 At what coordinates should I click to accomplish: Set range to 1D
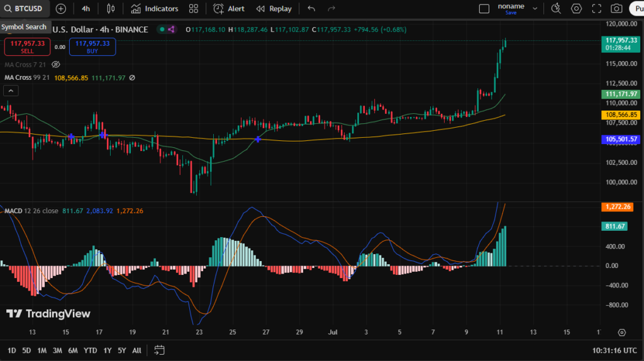pyautogui.click(x=11, y=350)
